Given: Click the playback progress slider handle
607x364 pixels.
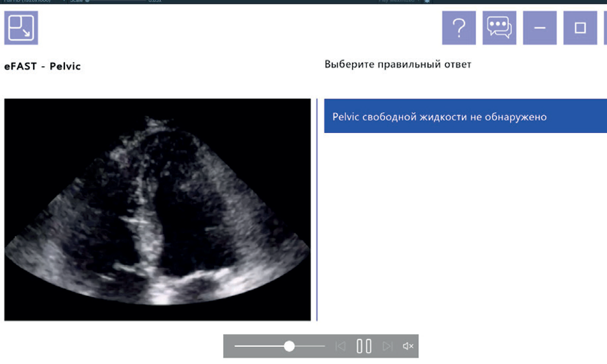Looking at the screenshot, I should coord(289,346).
